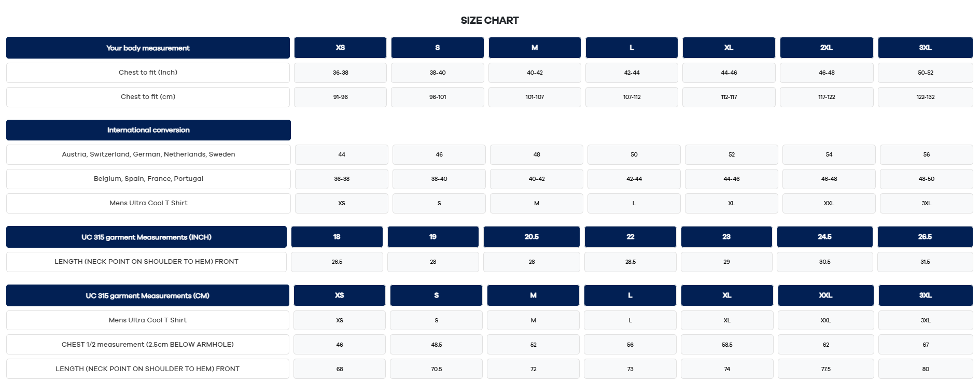Click the 58.5 chest half-measurement cell
This screenshot has width=980, height=383.
[727, 345]
